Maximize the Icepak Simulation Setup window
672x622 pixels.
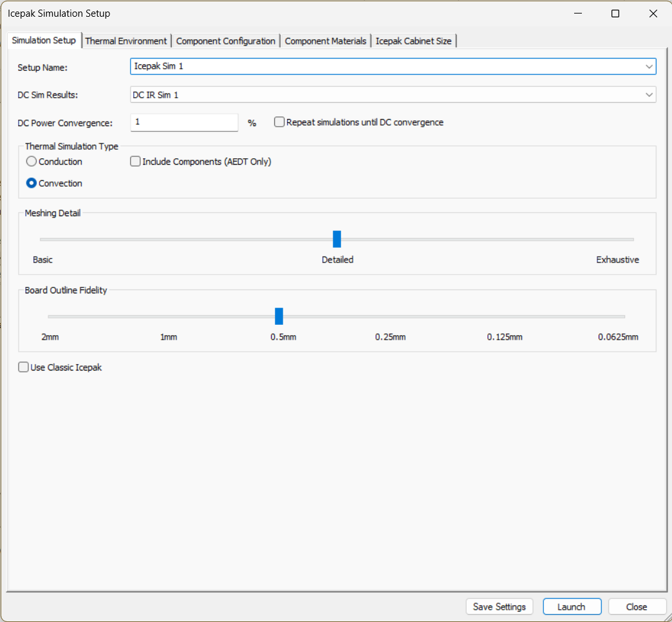[615, 14]
